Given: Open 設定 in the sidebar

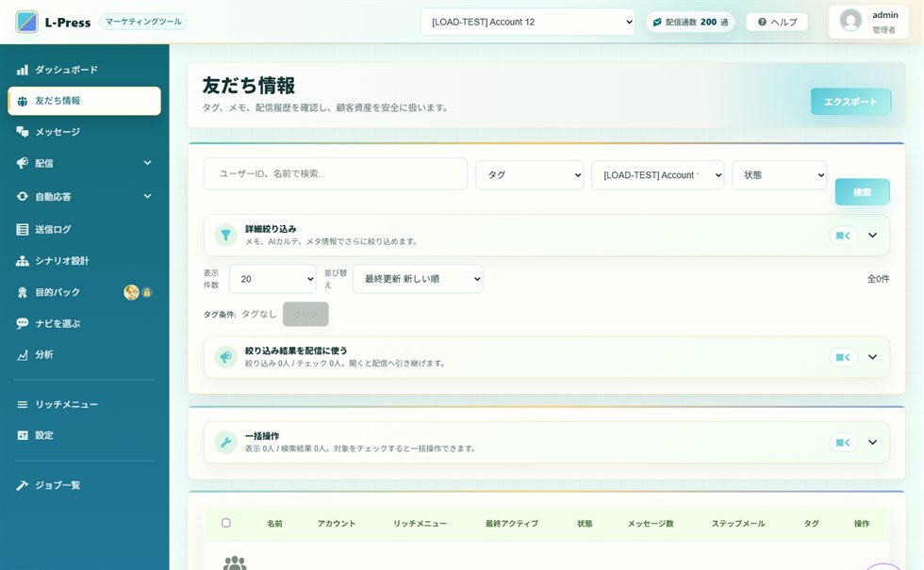Looking at the screenshot, I should point(84,435).
